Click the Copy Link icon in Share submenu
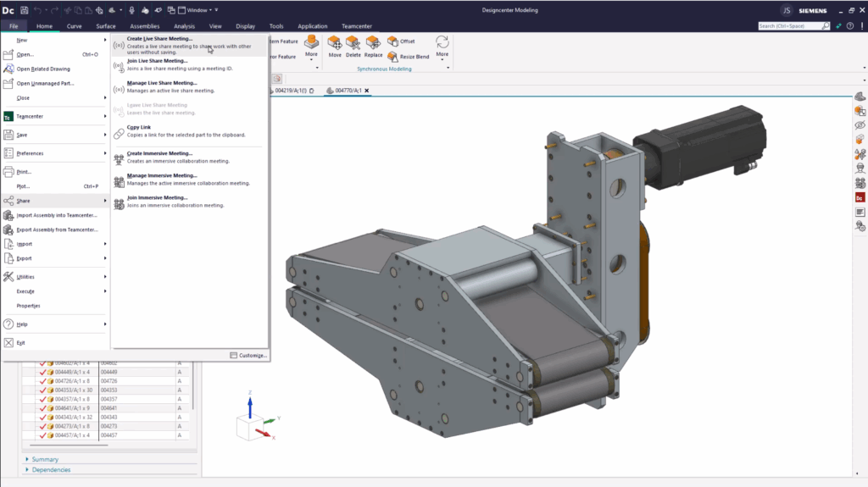Screen dimensions: 868x487 [x=120, y=131]
